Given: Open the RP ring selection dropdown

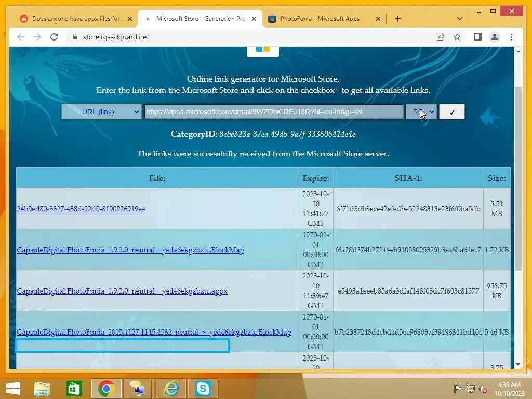Looking at the screenshot, I should pyautogui.click(x=421, y=112).
